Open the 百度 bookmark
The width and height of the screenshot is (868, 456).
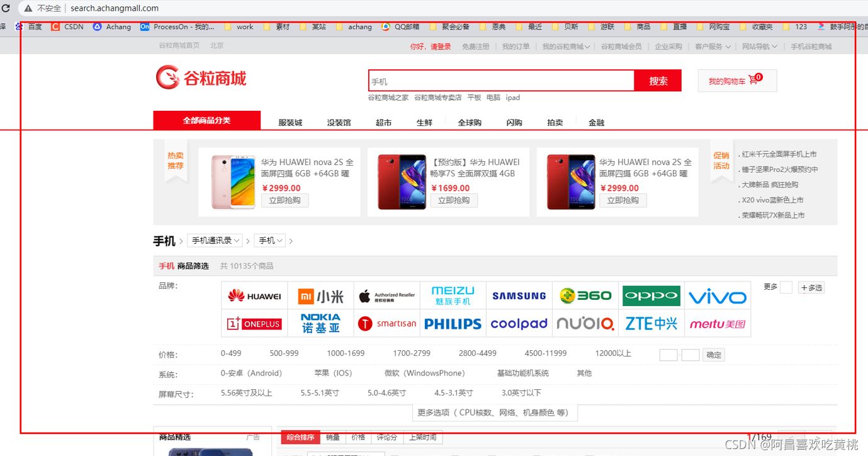29,26
